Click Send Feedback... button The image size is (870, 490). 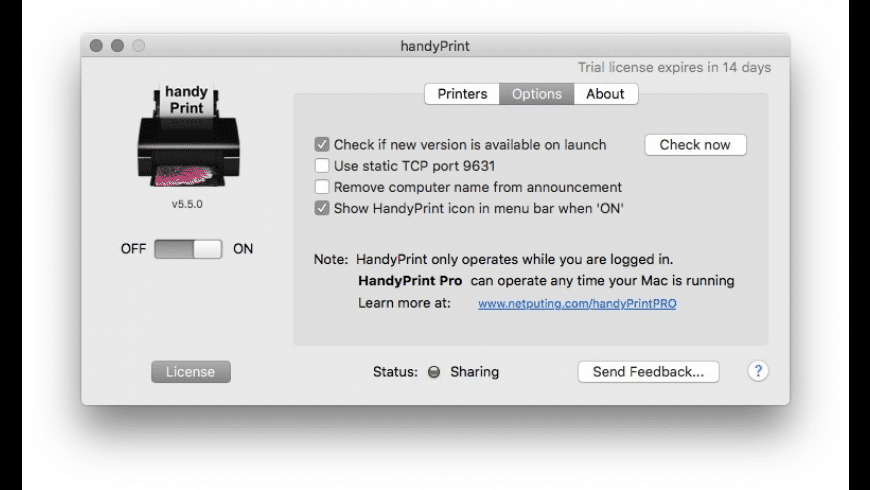[648, 372]
